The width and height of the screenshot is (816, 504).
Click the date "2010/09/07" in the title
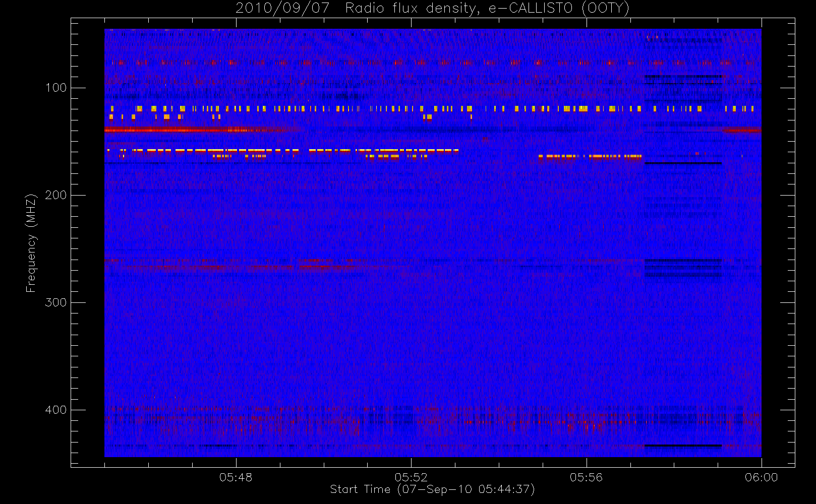pos(282,8)
